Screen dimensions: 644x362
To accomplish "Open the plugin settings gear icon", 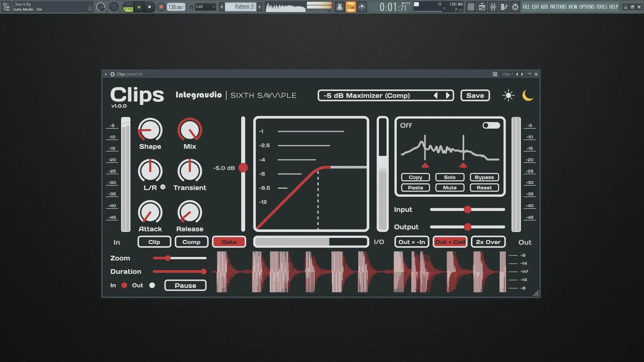I will (113, 74).
